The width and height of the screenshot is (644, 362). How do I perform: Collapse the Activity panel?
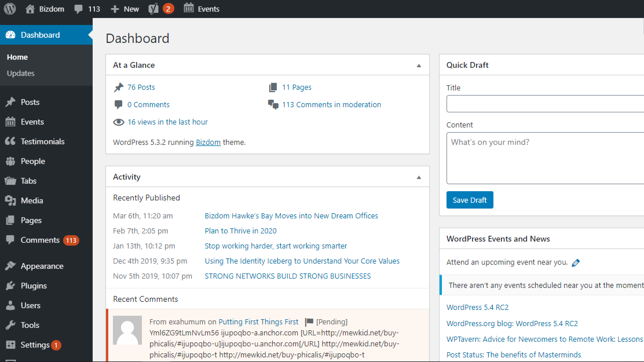(x=419, y=177)
